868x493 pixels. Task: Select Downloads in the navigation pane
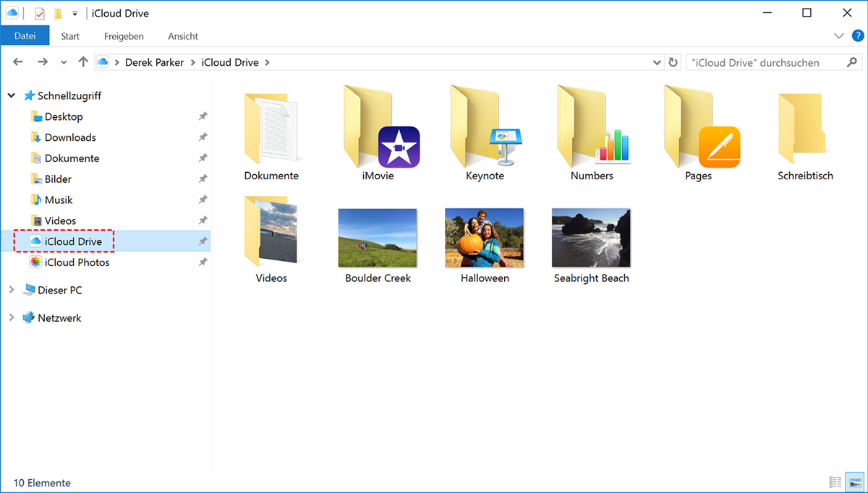pos(69,137)
